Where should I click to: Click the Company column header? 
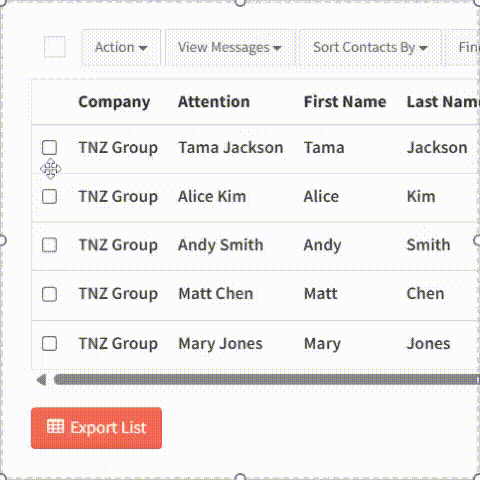point(114,102)
